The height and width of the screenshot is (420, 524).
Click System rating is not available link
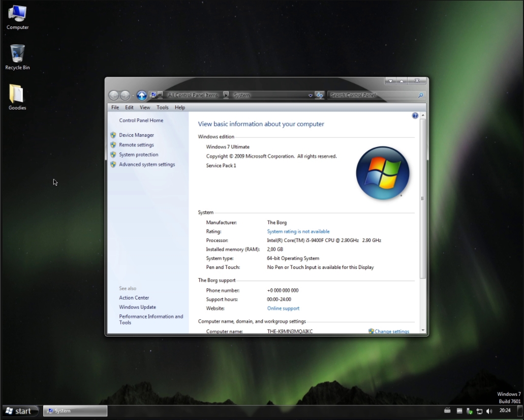pyautogui.click(x=298, y=231)
